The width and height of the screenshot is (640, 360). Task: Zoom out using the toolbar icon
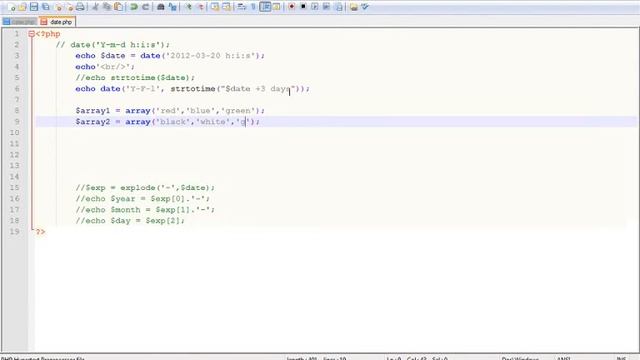[200, 7]
